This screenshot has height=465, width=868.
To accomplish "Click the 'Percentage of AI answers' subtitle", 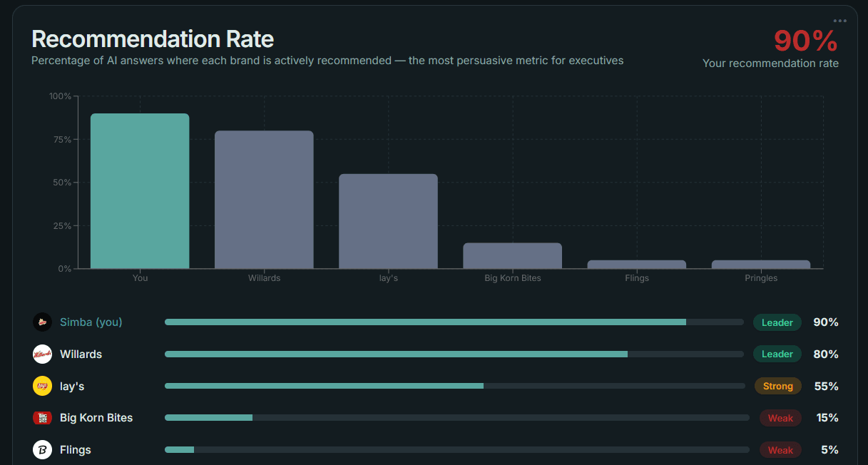I will pyautogui.click(x=327, y=61).
